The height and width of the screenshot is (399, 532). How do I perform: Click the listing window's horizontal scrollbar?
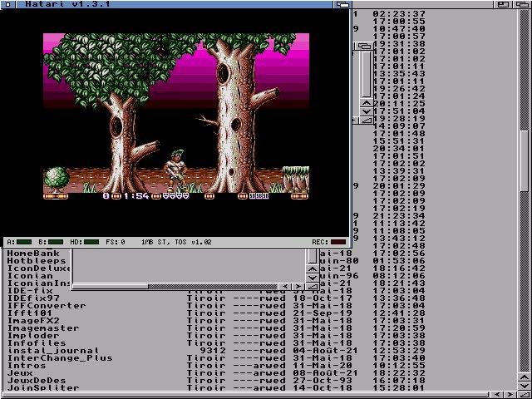246,395
